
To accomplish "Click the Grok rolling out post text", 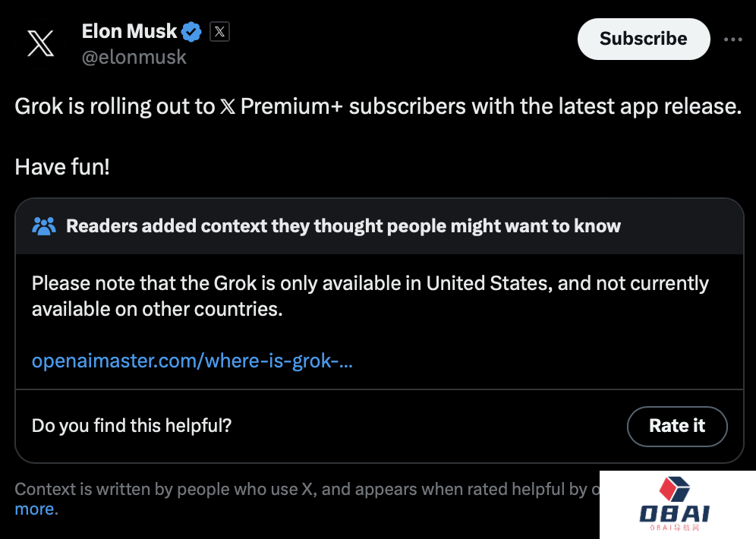I will click(377, 106).
